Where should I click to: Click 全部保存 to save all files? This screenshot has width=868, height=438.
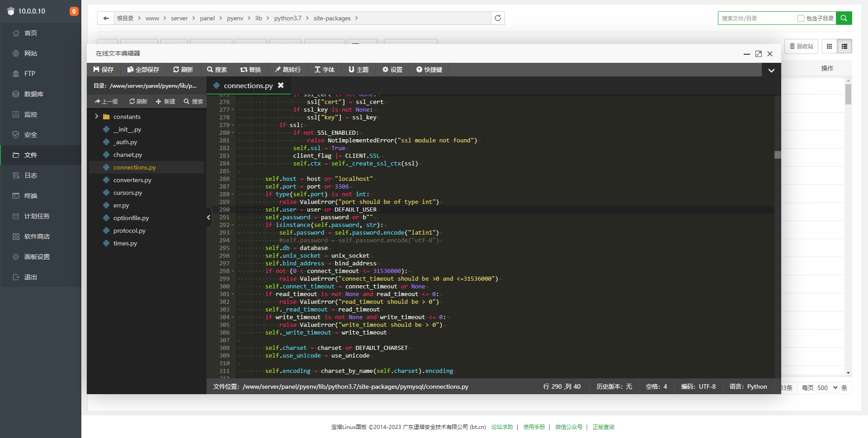coord(143,70)
